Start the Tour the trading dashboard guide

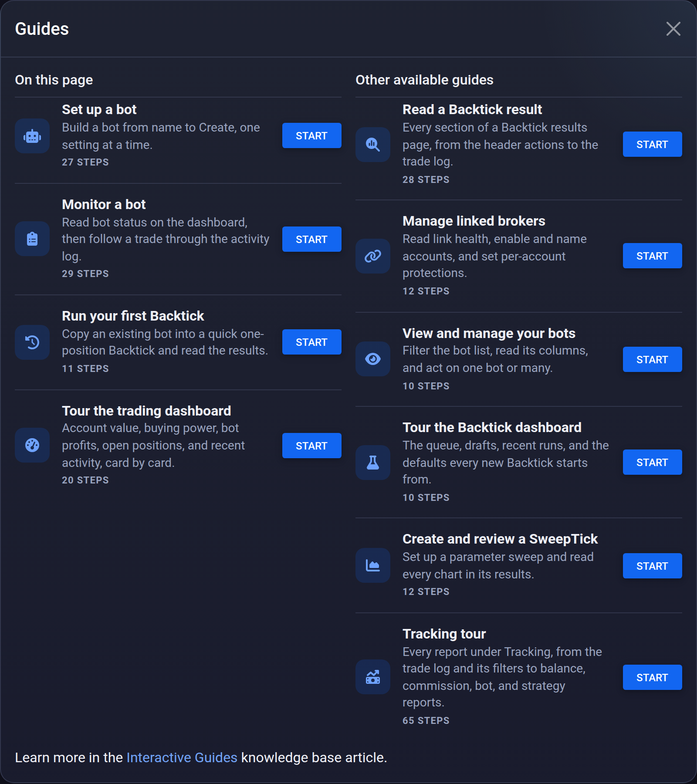pos(312,446)
